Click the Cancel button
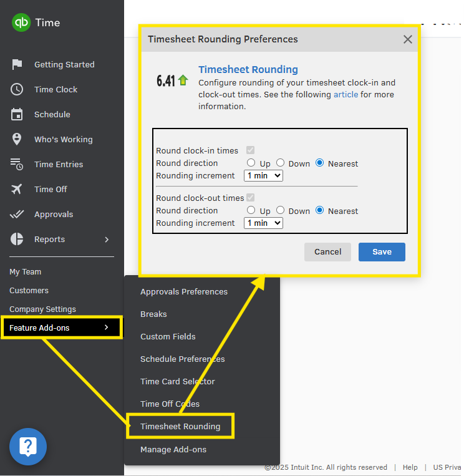464x476 pixels. (x=328, y=252)
